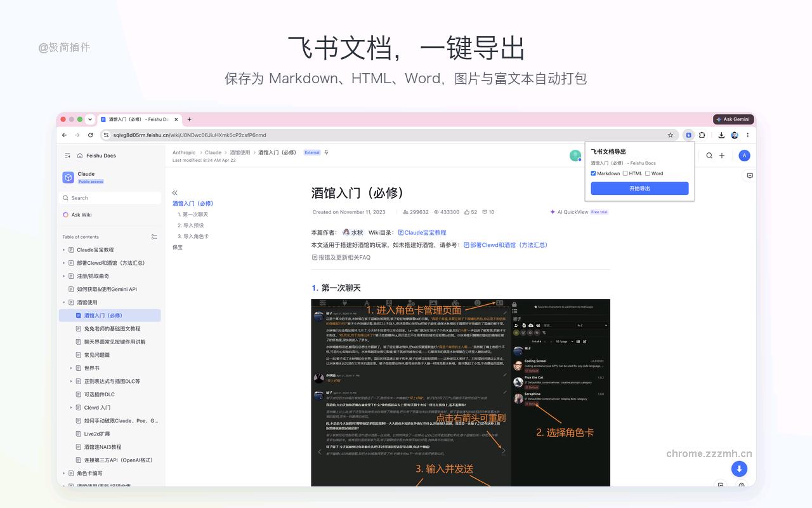
Task: Jump to outline item 1. 第一次聊天
Action: 193,215
